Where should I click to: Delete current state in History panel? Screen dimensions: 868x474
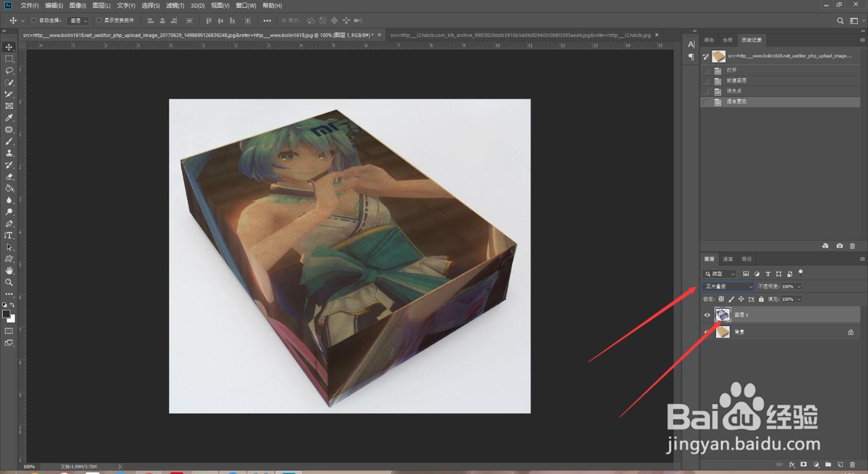pyautogui.click(x=852, y=246)
